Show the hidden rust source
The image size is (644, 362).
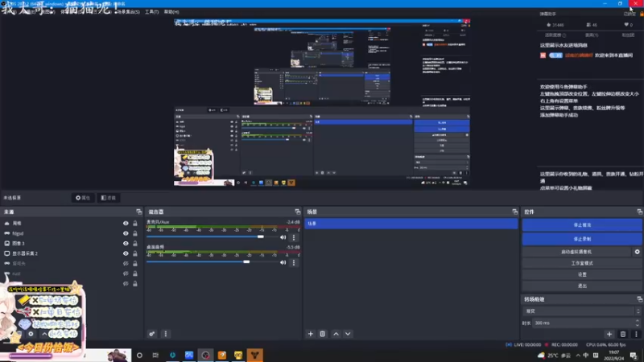126,274
